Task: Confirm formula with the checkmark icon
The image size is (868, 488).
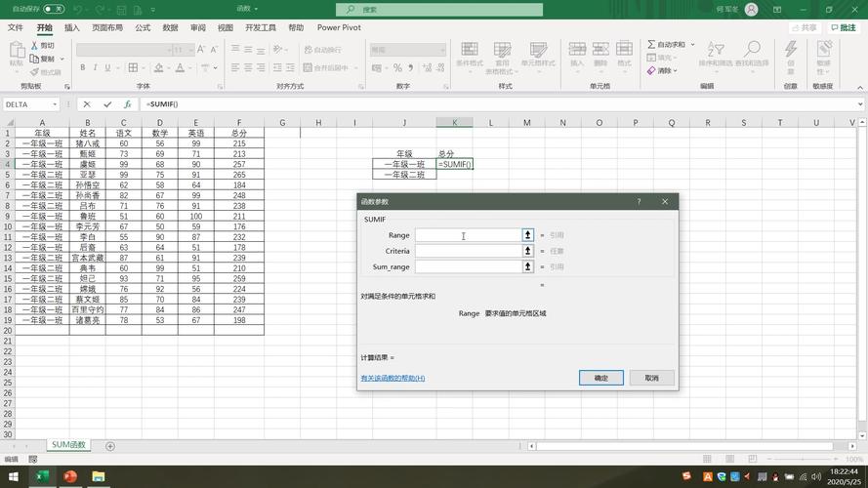Action: click(107, 104)
